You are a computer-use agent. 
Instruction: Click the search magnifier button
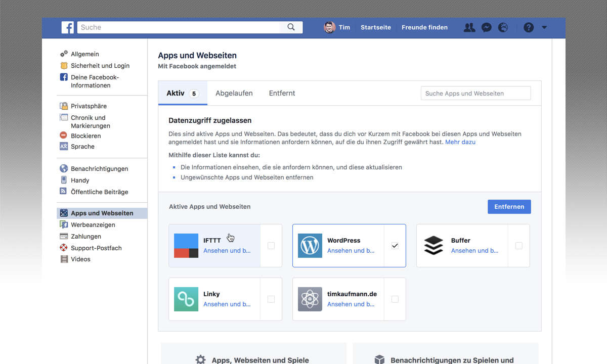click(291, 27)
